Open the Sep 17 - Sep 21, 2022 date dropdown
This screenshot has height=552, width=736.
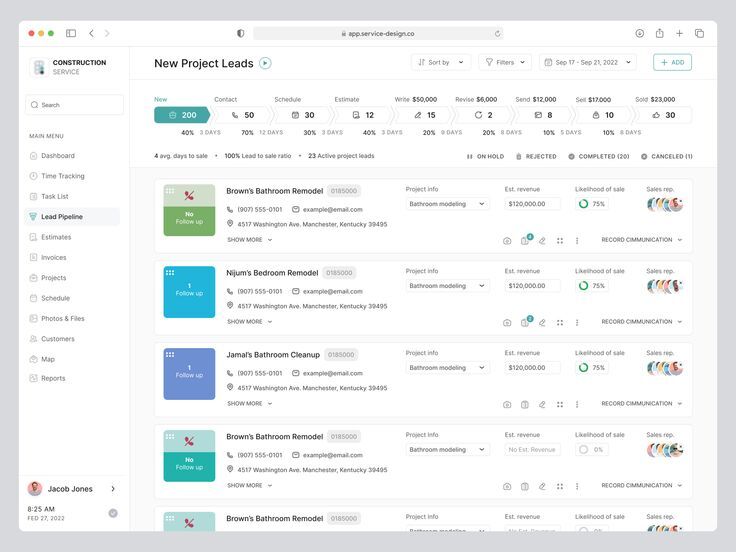(588, 62)
